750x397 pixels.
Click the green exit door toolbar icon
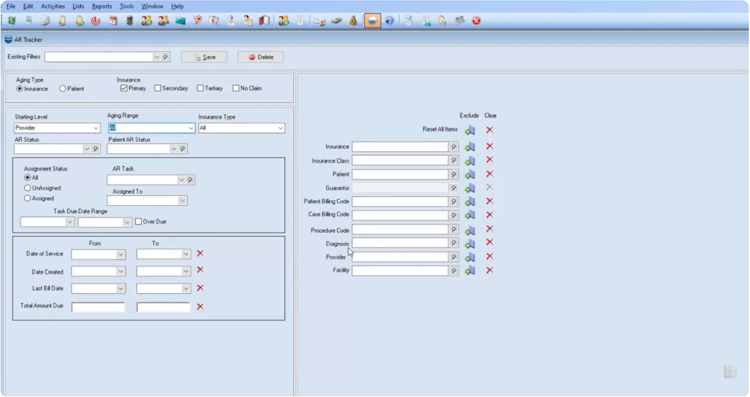tap(11, 21)
